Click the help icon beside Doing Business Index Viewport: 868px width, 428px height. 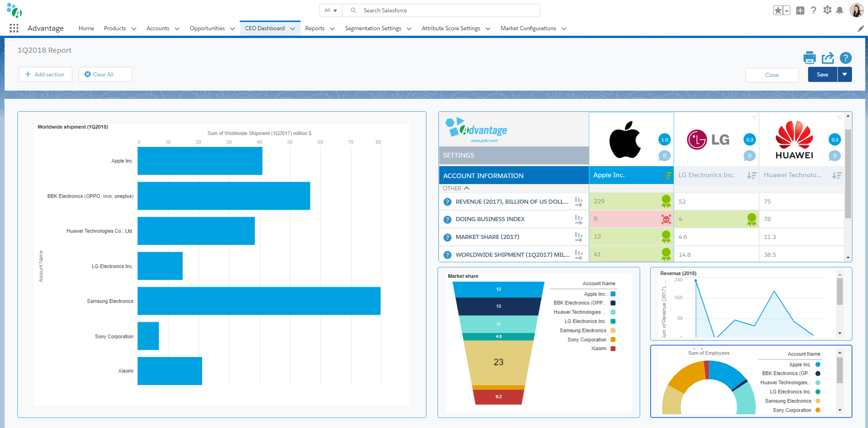[x=447, y=219]
